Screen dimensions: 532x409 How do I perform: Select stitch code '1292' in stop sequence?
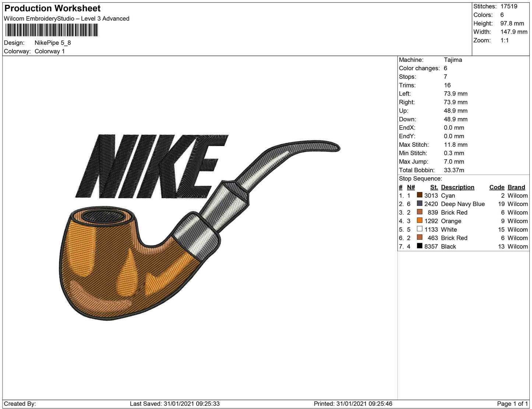click(431, 221)
